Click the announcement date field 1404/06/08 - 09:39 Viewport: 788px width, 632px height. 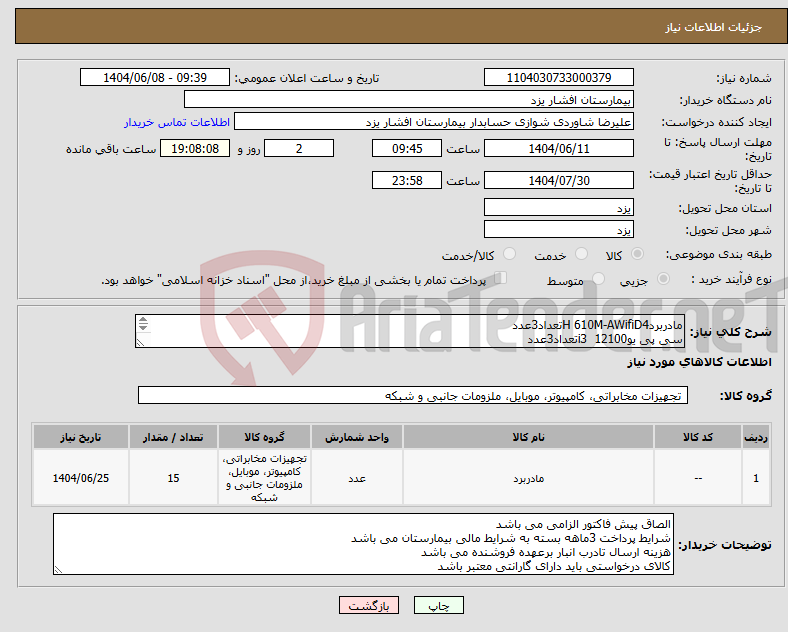[x=155, y=77]
